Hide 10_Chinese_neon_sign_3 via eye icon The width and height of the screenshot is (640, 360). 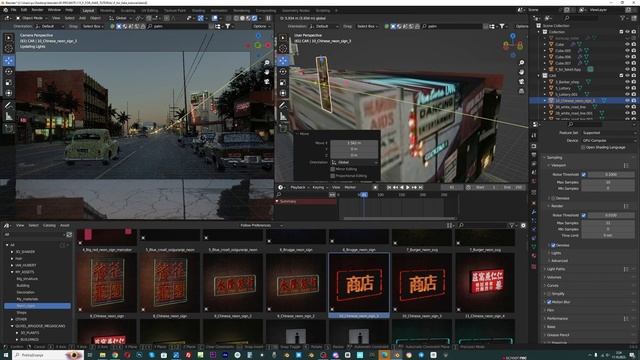click(x=627, y=100)
